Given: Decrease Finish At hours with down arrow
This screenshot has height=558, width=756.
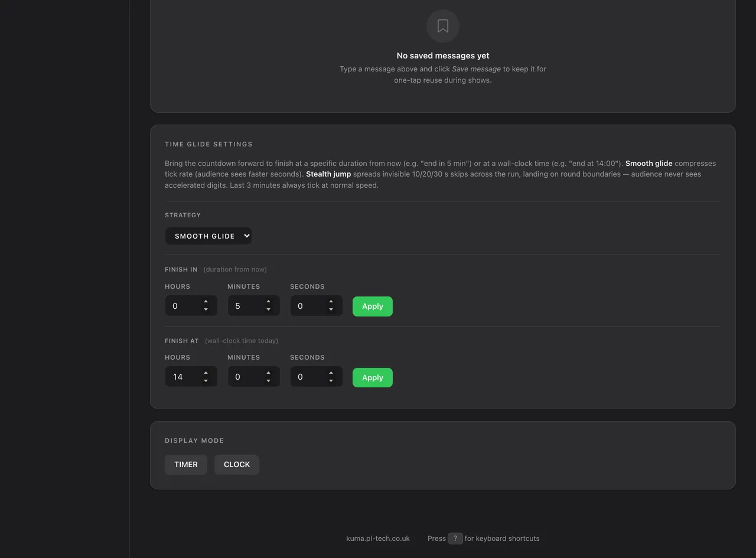Looking at the screenshot, I should click(206, 381).
